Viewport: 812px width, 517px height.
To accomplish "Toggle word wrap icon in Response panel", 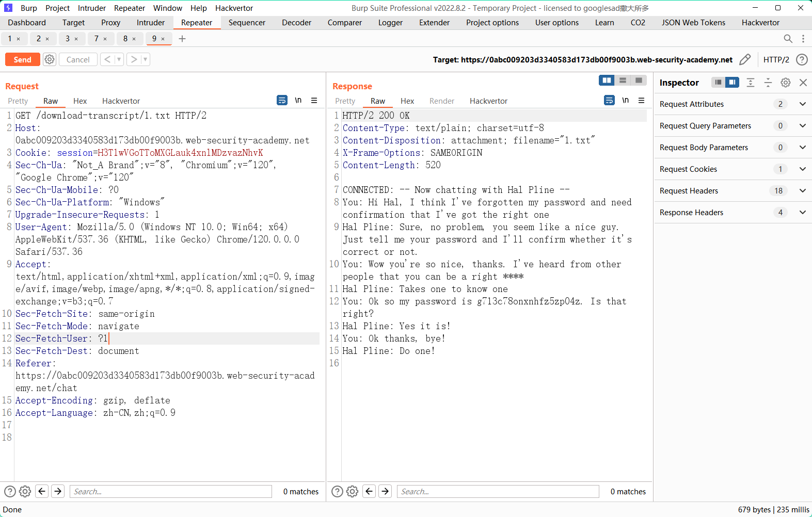I will 609,100.
